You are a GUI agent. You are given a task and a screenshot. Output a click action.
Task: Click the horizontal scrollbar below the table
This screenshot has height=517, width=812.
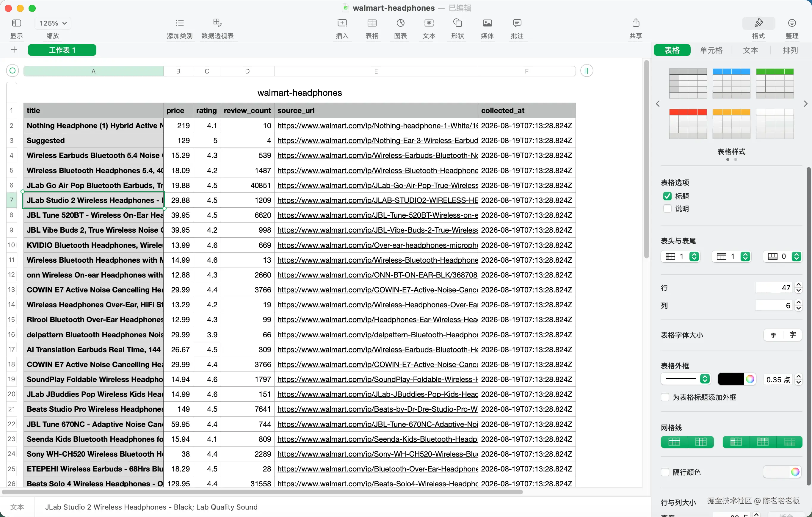click(x=262, y=492)
